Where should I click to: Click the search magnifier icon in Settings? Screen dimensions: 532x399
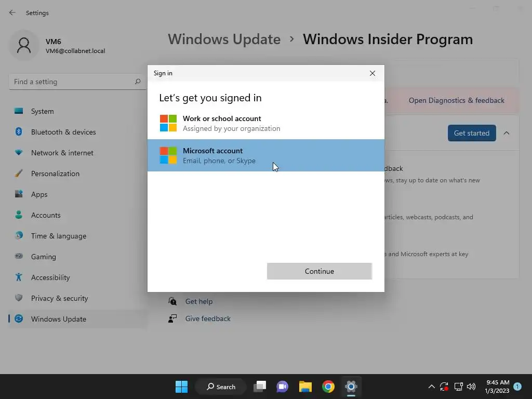pyautogui.click(x=137, y=82)
